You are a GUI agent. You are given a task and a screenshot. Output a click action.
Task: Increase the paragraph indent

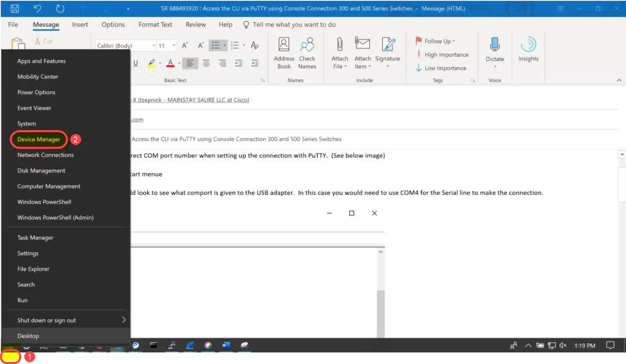point(255,63)
